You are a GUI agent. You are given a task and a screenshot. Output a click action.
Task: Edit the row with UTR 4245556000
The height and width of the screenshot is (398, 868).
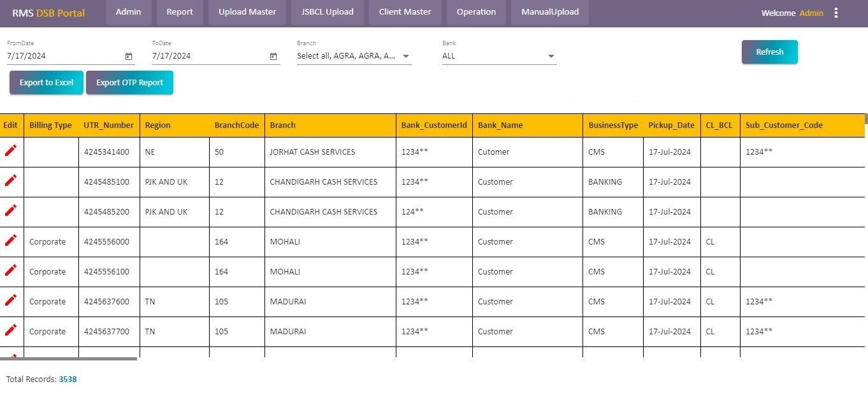11,241
